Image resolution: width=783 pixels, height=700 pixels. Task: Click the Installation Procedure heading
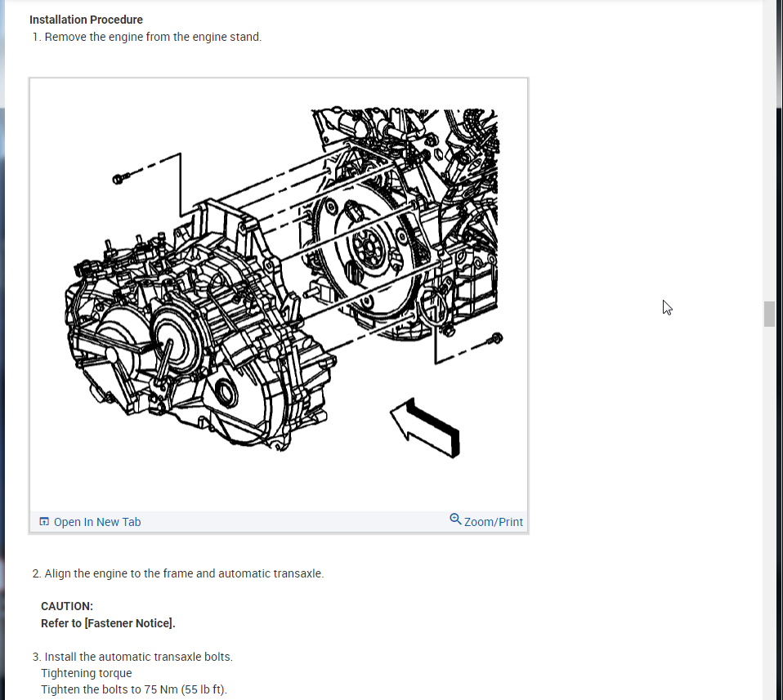click(86, 20)
